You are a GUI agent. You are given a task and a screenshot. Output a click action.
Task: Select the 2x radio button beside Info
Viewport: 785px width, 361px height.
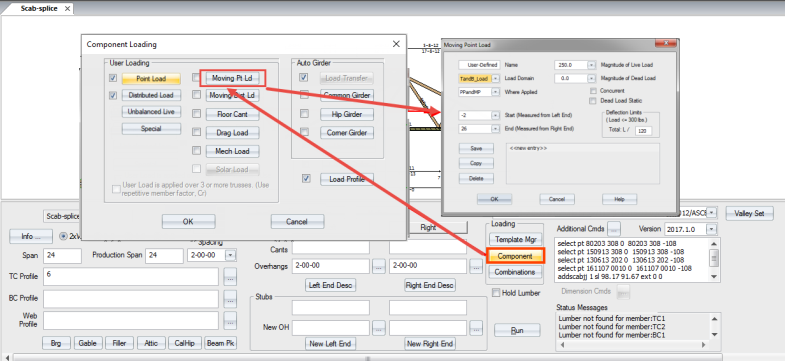pyautogui.click(x=64, y=235)
